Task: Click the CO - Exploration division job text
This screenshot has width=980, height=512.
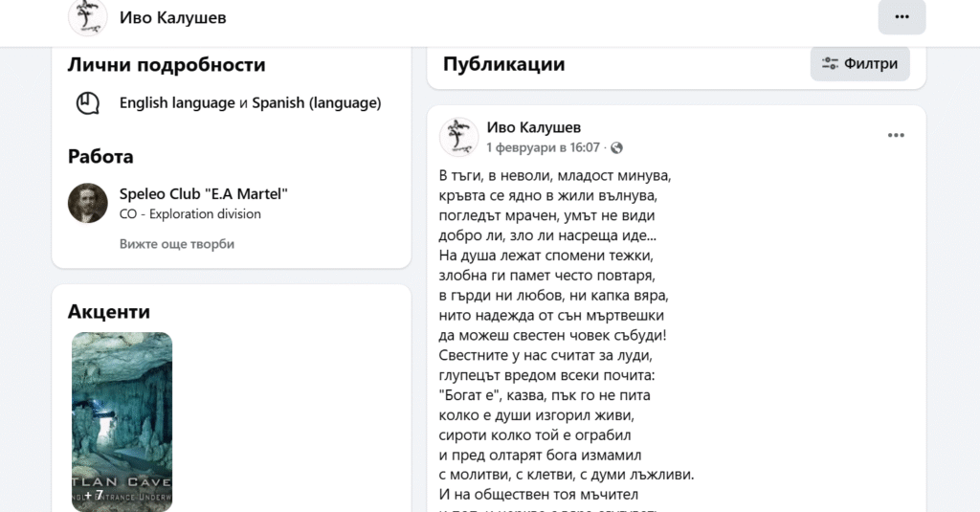Action: coord(189,214)
